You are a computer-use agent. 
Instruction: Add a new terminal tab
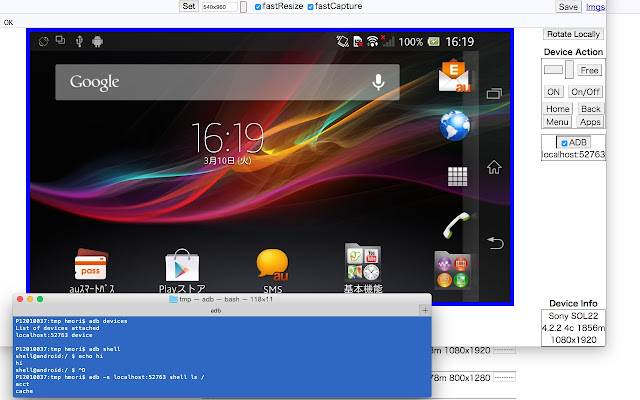(425, 311)
